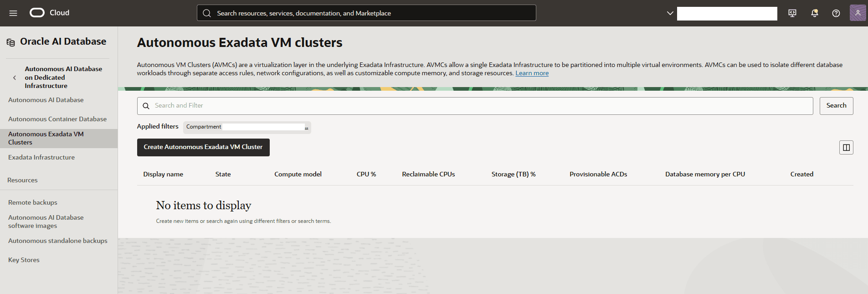Click the Reclaimable CPUs column header
The width and height of the screenshot is (868, 294).
point(428,174)
